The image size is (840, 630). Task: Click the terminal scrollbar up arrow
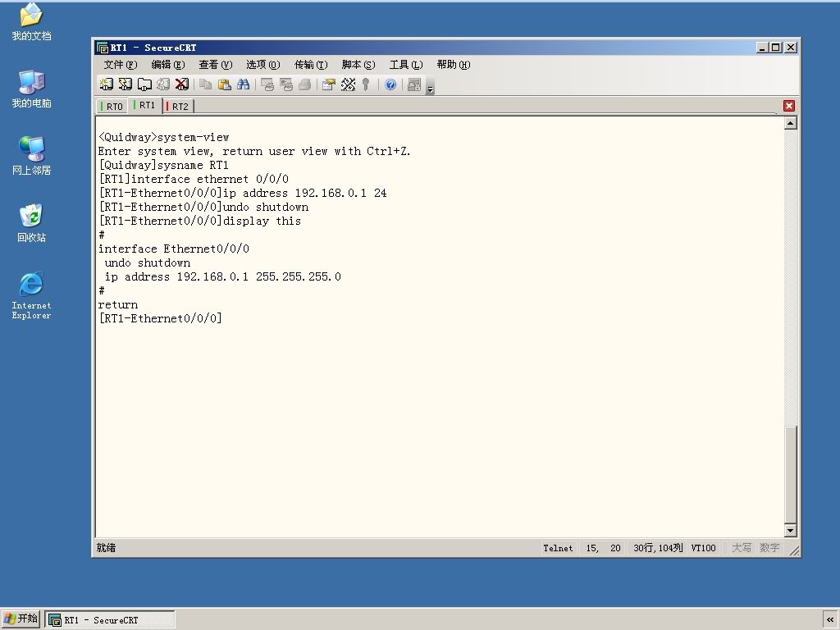point(790,123)
